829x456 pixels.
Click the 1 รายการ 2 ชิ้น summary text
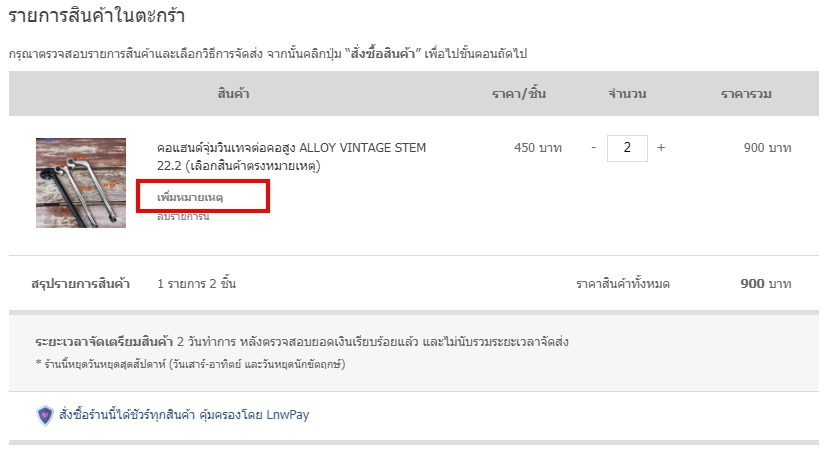tap(196, 284)
